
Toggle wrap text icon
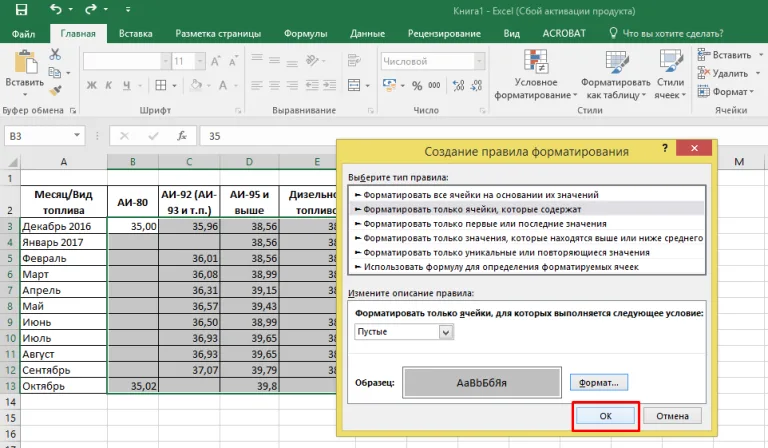pos(354,61)
